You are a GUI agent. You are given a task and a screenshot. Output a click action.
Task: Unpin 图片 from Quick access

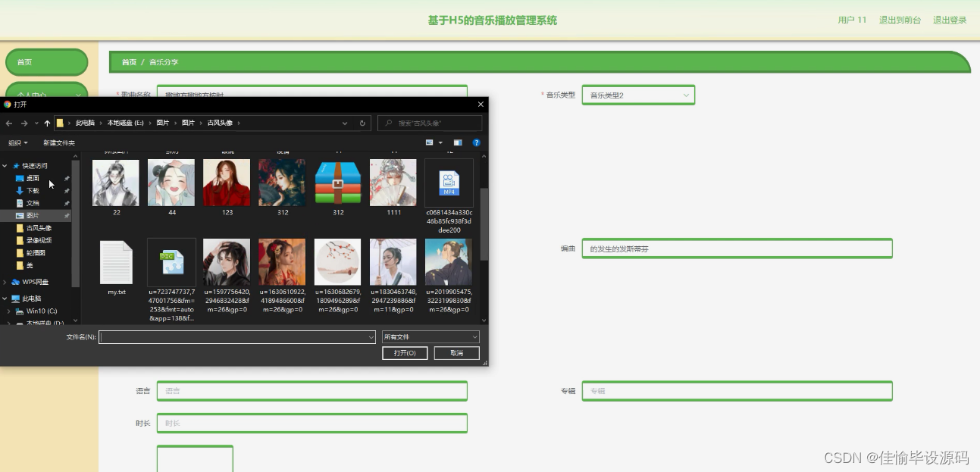click(66, 216)
